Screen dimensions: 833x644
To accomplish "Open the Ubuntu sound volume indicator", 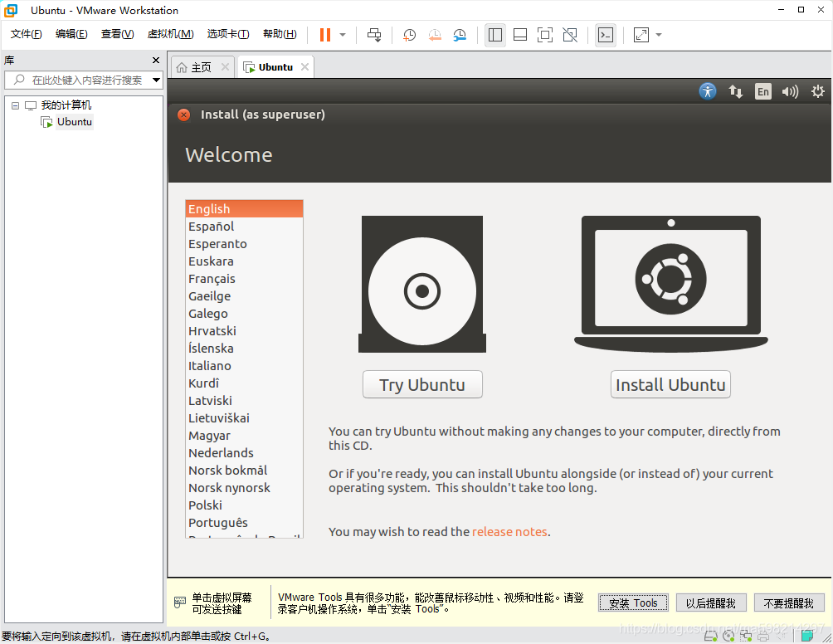I will pos(791,92).
